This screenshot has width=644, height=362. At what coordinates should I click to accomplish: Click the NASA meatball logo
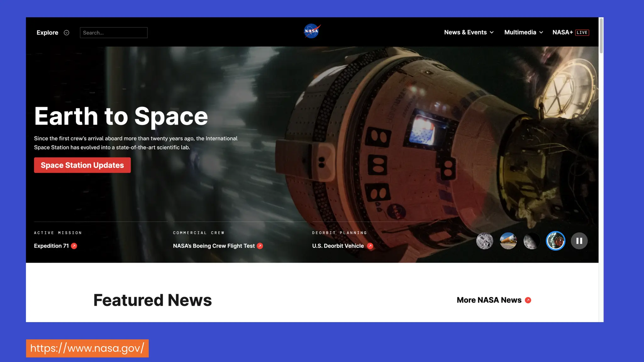point(312,31)
